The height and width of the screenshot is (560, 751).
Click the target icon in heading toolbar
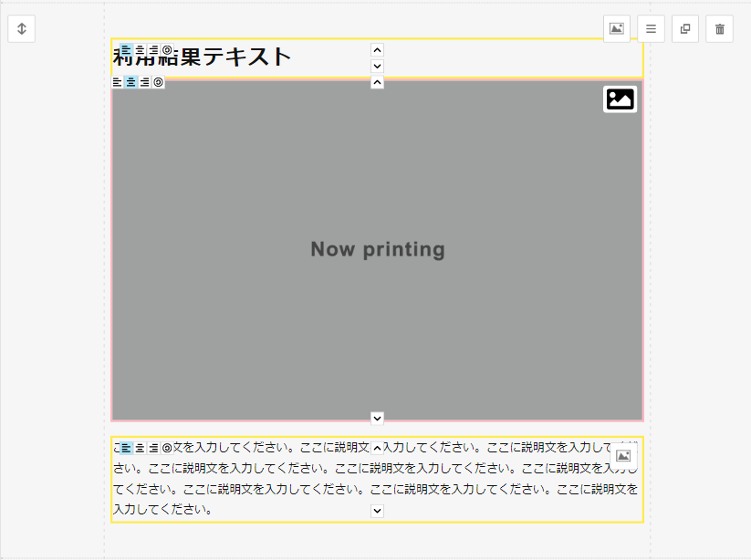point(166,49)
